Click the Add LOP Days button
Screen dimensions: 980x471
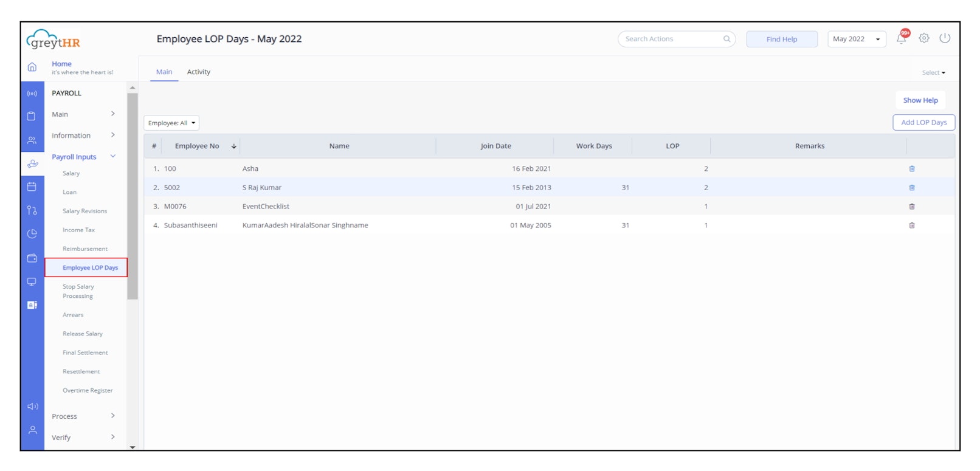coord(923,123)
